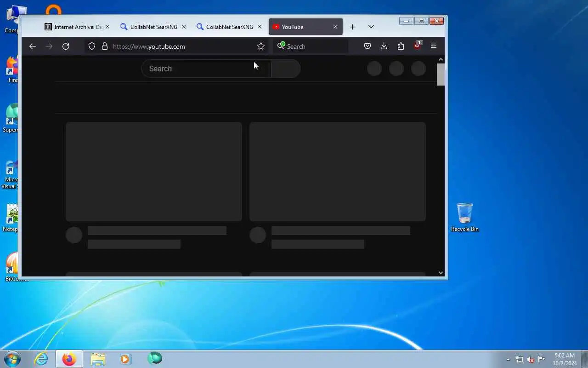
Task: Bookmark this page with star icon
Action: click(x=261, y=46)
